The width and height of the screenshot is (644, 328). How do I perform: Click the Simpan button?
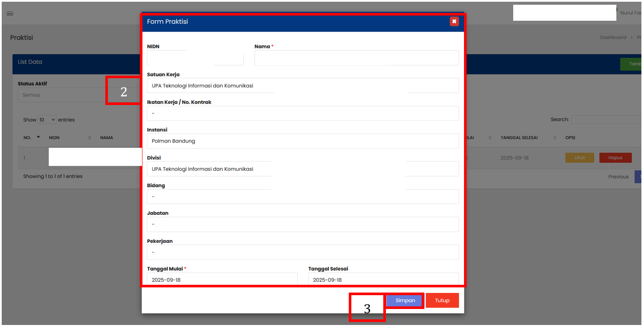click(405, 300)
